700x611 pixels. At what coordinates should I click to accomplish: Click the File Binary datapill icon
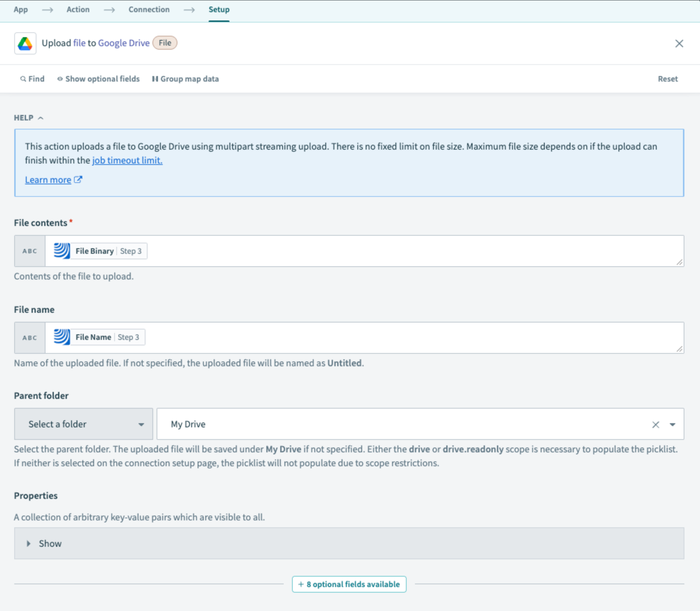[x=62, y=251]
